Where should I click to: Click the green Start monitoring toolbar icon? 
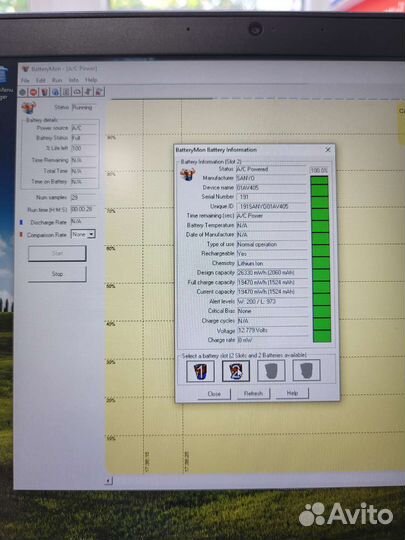point(23,92)
